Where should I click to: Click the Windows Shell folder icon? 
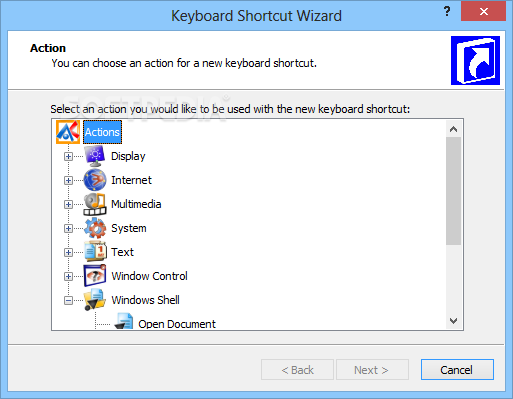95,300
